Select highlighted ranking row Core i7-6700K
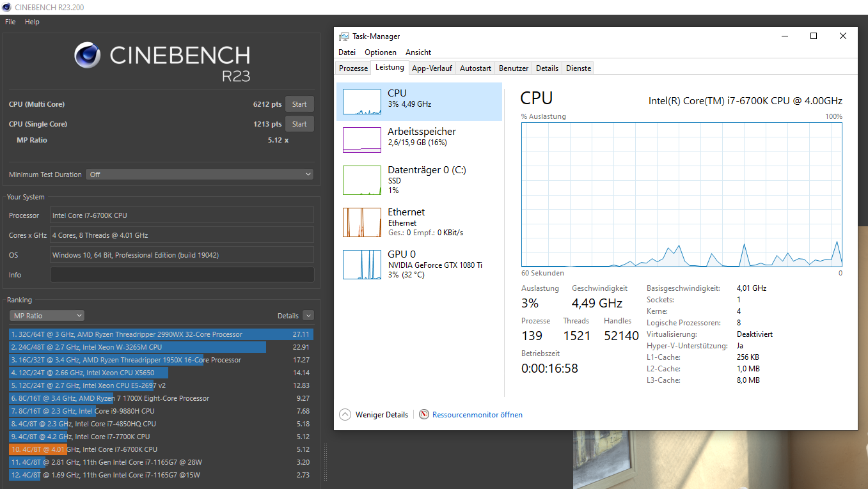This screenshot has width=868, height=489. click(161, 449)
